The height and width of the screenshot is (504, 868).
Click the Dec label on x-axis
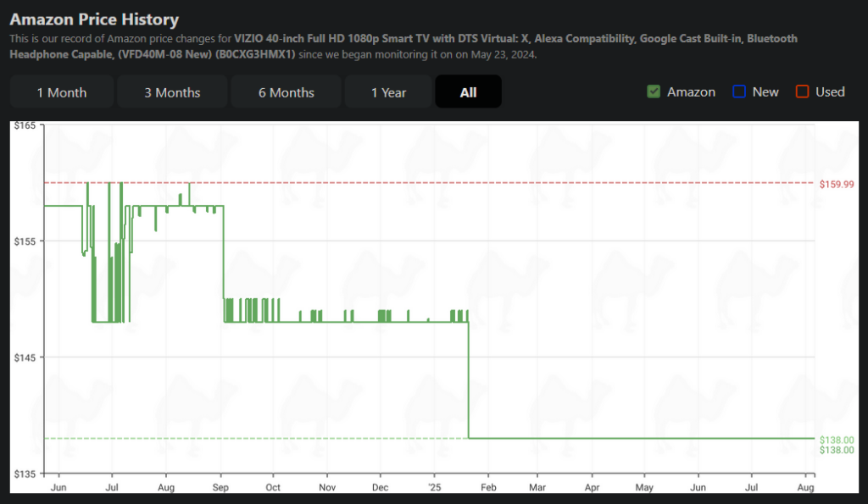[x=381, y=487]
